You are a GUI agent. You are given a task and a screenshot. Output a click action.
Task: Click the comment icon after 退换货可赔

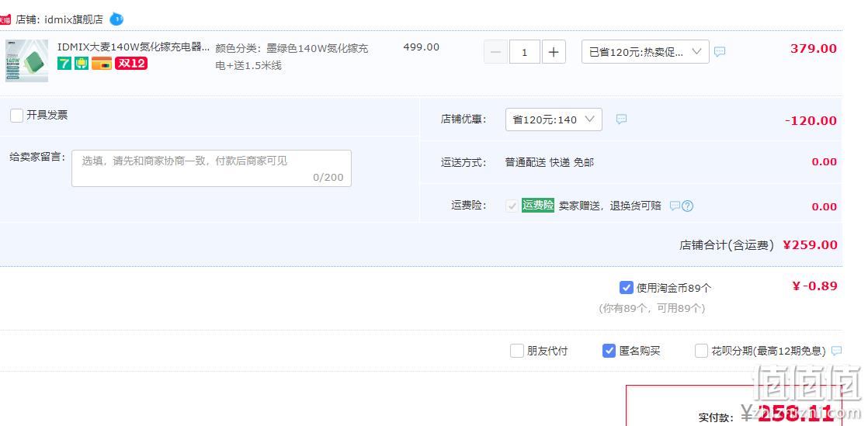point(674,206)
